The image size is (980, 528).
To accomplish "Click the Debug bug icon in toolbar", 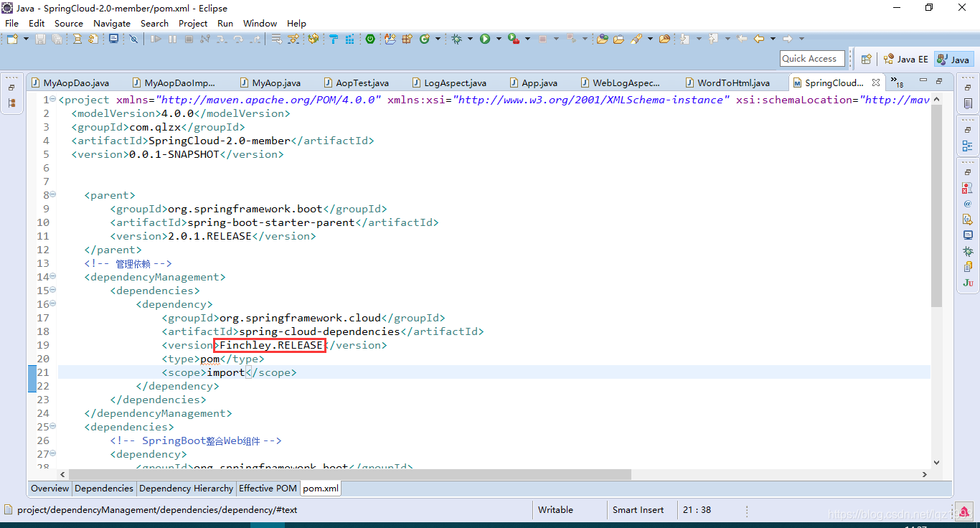I will tap(456, 39).
